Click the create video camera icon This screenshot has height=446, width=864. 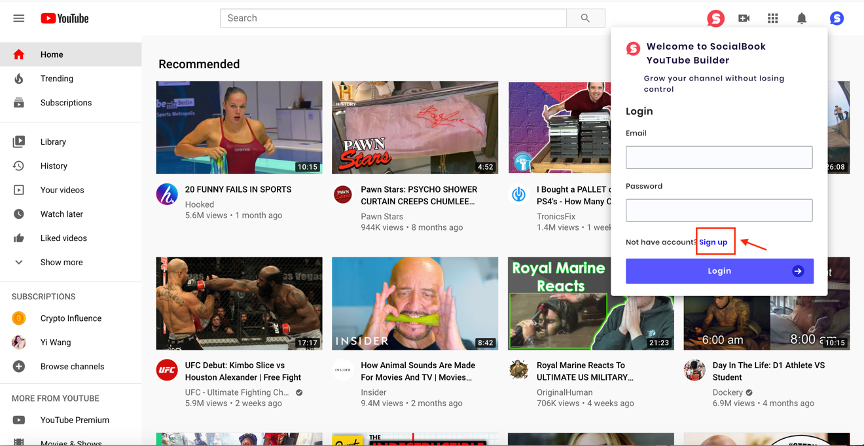(744, 18)
